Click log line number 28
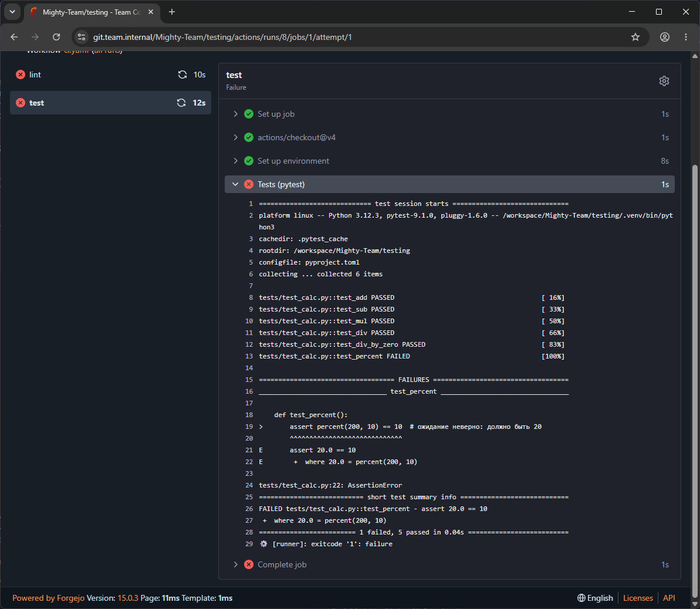The image size is (700, 609). [x=249, y=532]
